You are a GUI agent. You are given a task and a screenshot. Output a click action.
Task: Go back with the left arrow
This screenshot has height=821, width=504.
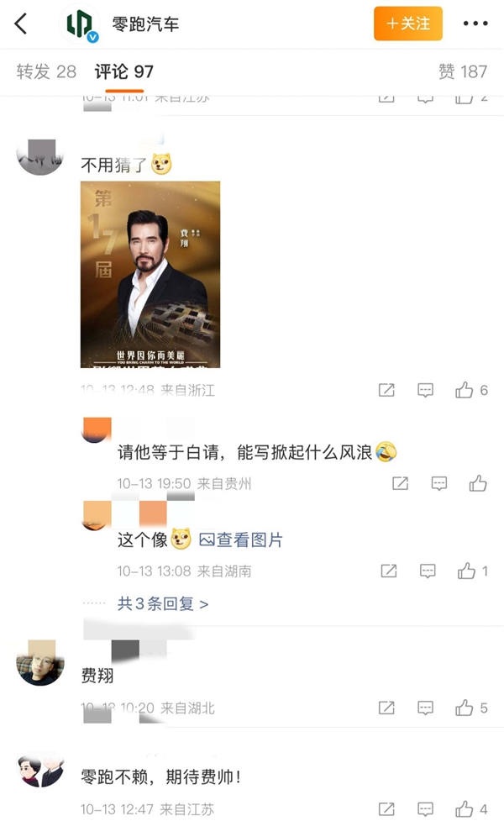[21, 24]
